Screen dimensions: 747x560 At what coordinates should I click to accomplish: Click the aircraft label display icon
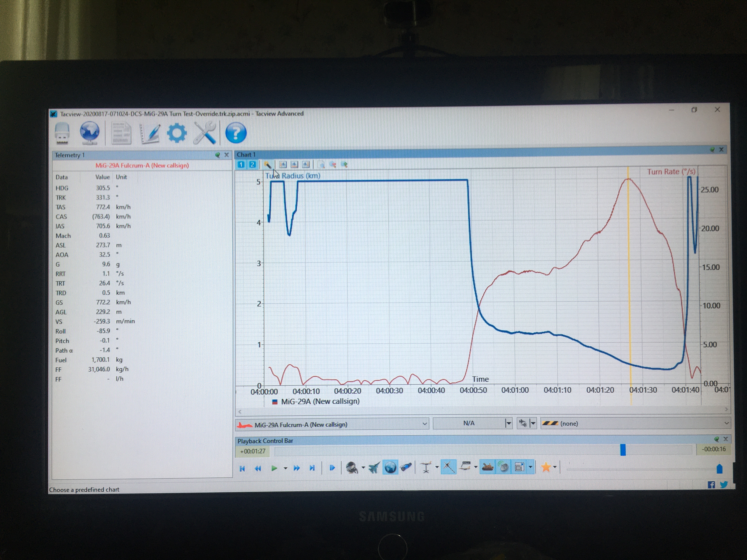466,467
